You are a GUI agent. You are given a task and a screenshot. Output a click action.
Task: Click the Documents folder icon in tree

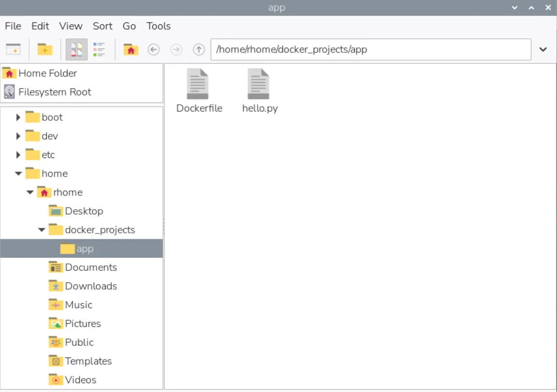(x=55, y=267)
